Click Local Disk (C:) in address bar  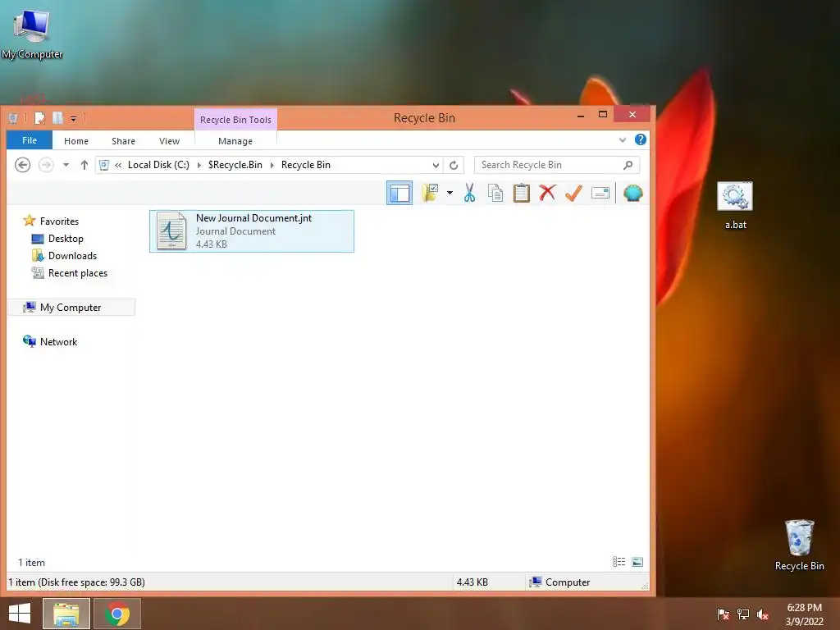[x=158, y=164]
